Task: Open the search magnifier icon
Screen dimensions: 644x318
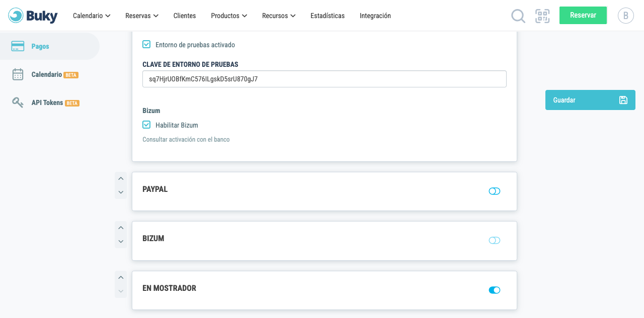Action: tap(518, 16)
